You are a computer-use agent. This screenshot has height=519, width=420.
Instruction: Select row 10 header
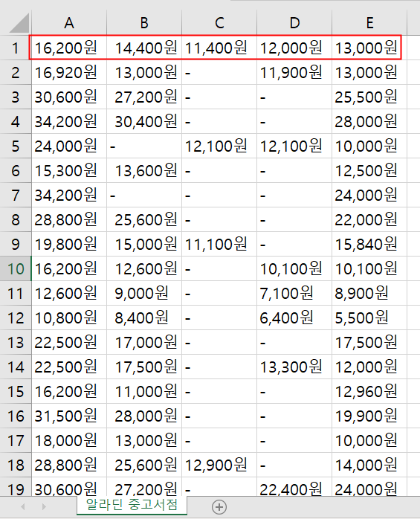coord(16,268)
